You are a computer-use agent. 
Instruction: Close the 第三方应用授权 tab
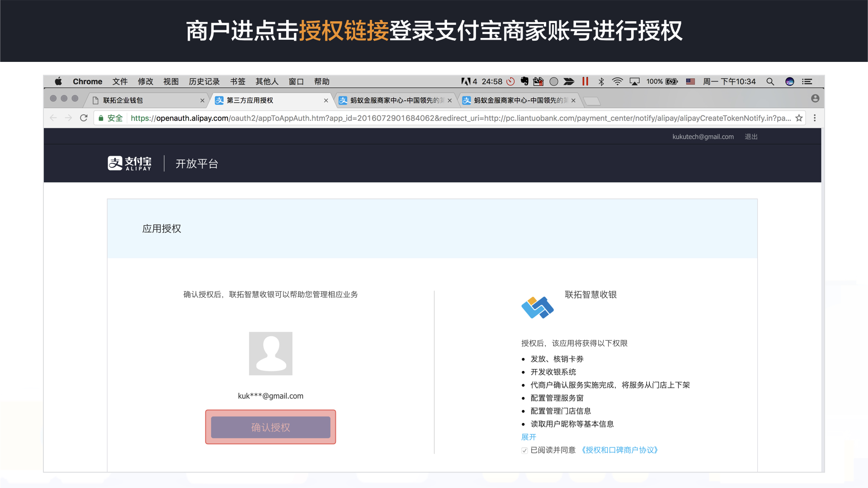pyautogui.click(x=326, y=101)
